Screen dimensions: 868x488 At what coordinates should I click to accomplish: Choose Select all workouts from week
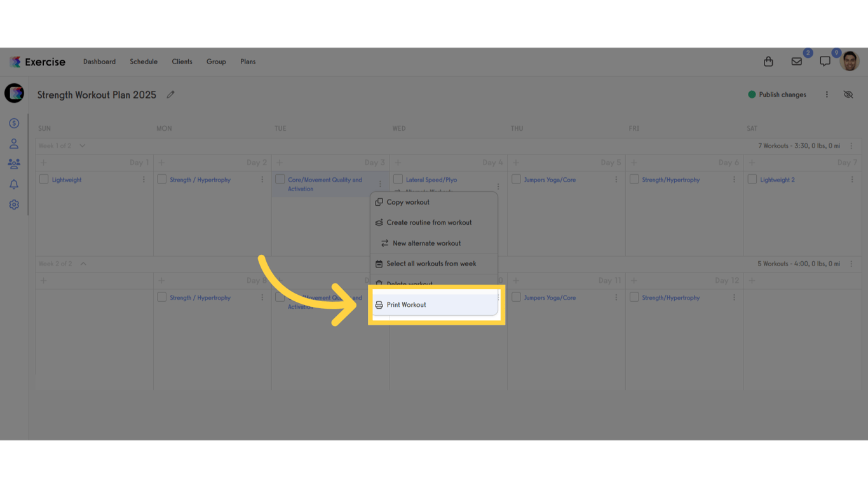(x=434, y=264)
